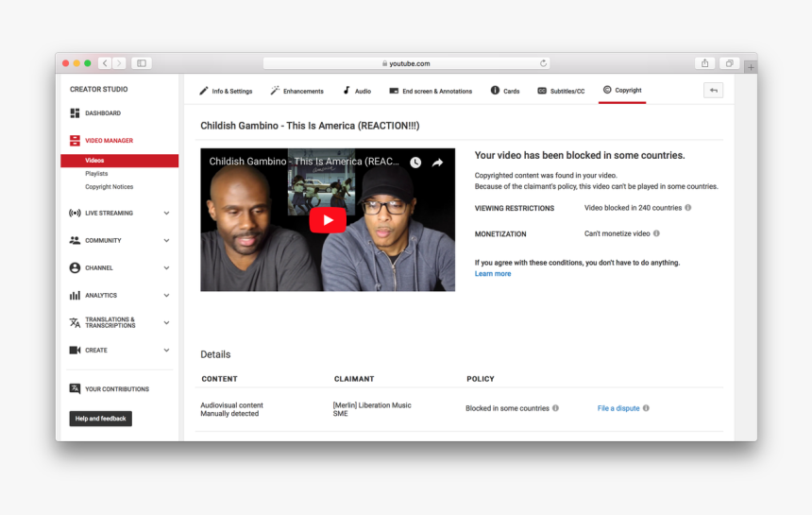The width and height of the screenshot is (812, 515).
Task: Open Playlists in the sidebar
Action: coord(96,174)
